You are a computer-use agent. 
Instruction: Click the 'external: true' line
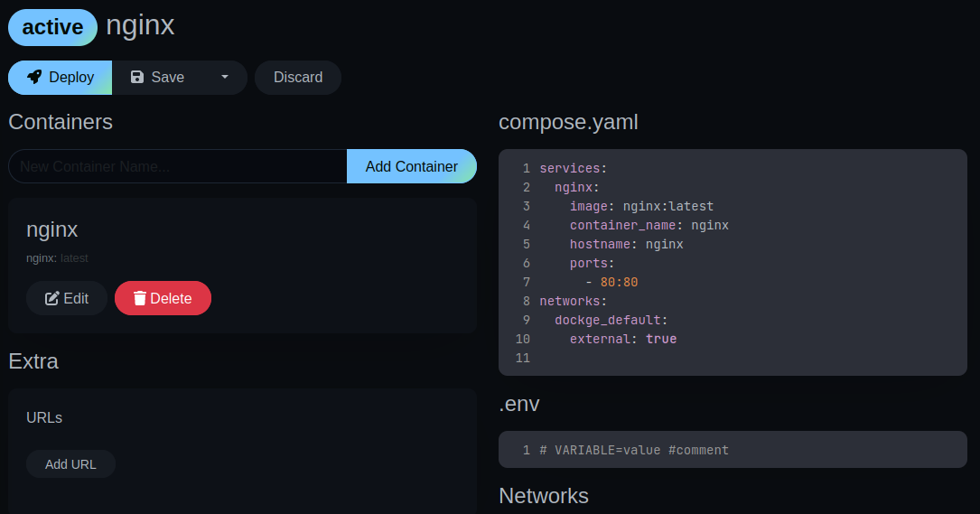point(623,339)
